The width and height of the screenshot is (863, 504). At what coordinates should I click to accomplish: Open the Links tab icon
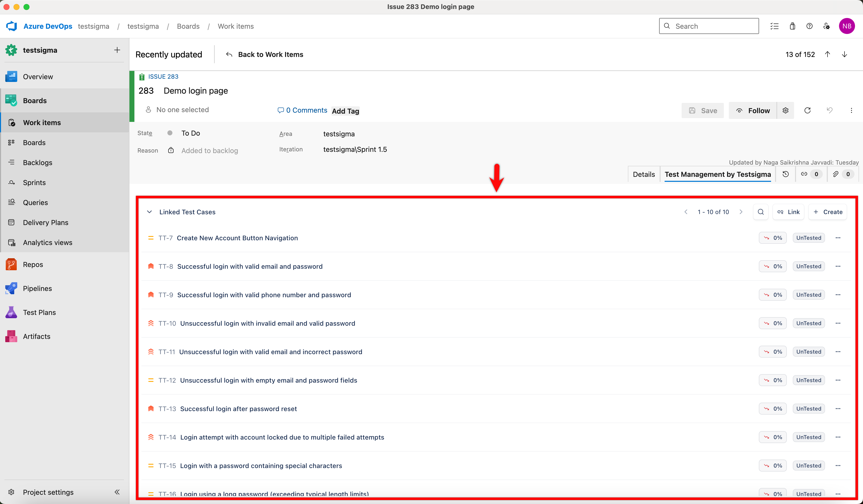804,174
